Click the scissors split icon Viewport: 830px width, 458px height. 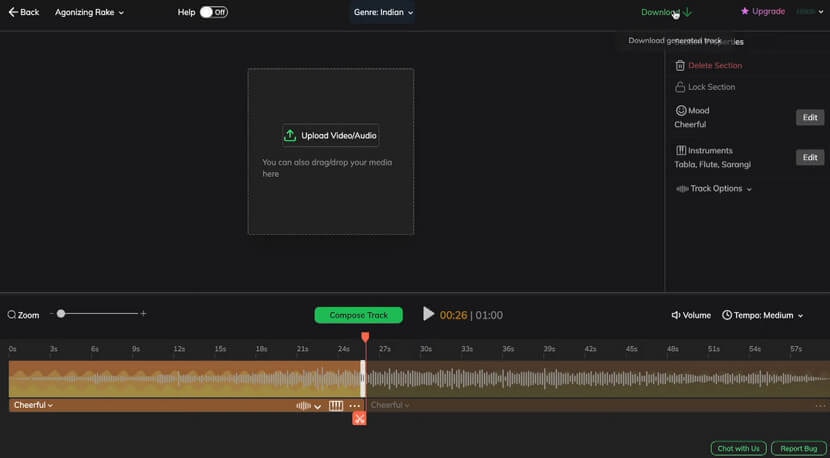click(x=359, y=419)
